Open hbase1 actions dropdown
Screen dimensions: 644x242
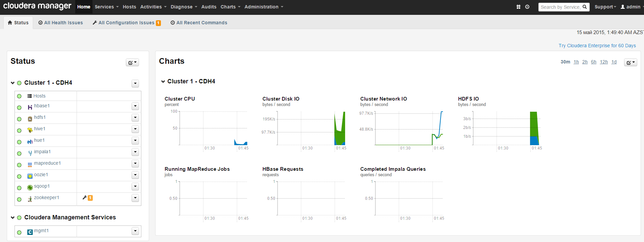tap(135, 106)
